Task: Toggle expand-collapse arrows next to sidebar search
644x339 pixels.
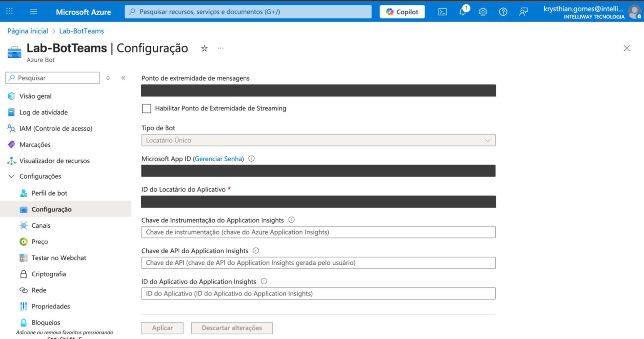Action: coord(108,78)
